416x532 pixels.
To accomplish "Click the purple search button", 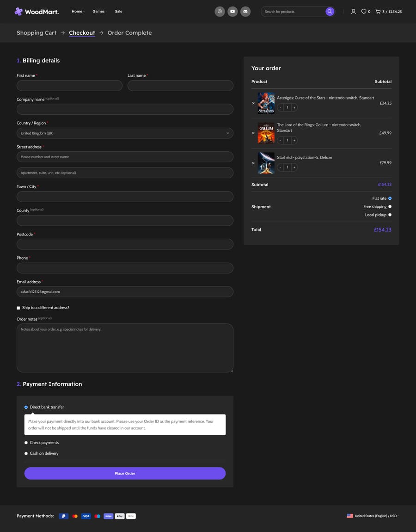I will pos(330,12).
